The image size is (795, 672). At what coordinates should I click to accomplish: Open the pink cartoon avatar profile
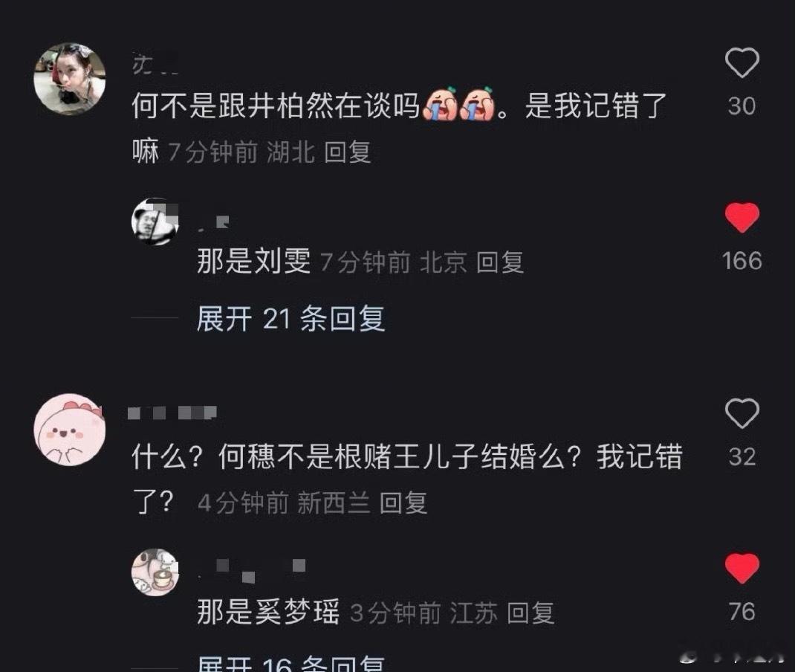(69, 430)
